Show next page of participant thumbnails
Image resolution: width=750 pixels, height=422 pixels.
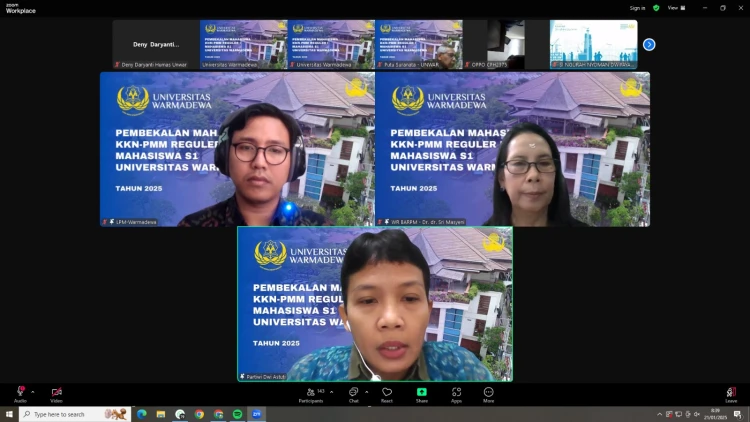click(x=649, y=44)
